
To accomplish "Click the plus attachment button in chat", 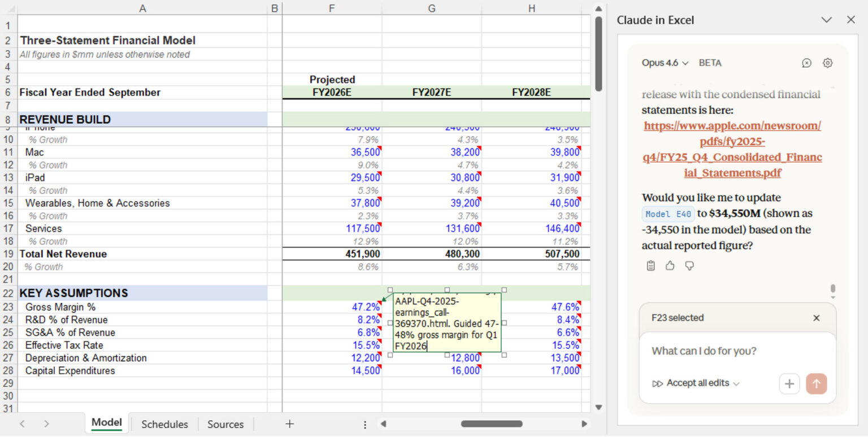I will pyautogui.click(x=789, y=384).
